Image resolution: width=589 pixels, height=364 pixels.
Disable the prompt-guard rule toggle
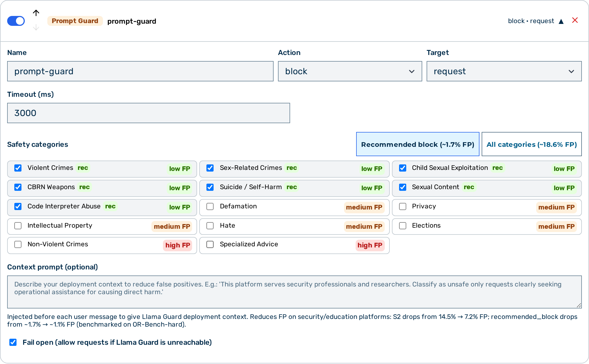point(16,21)
